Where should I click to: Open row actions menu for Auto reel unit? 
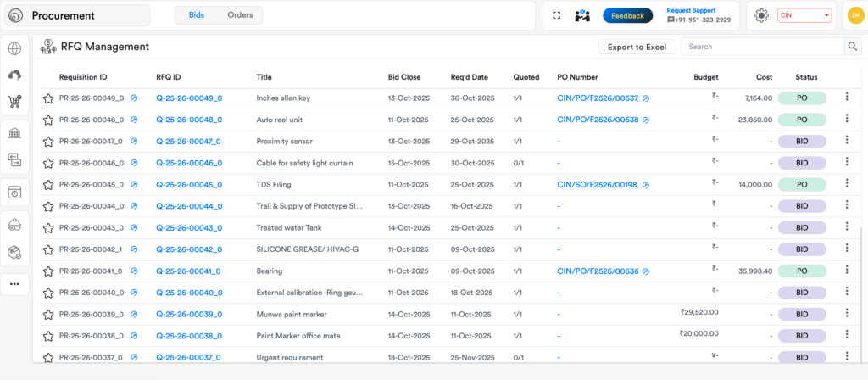click(846, 120)
